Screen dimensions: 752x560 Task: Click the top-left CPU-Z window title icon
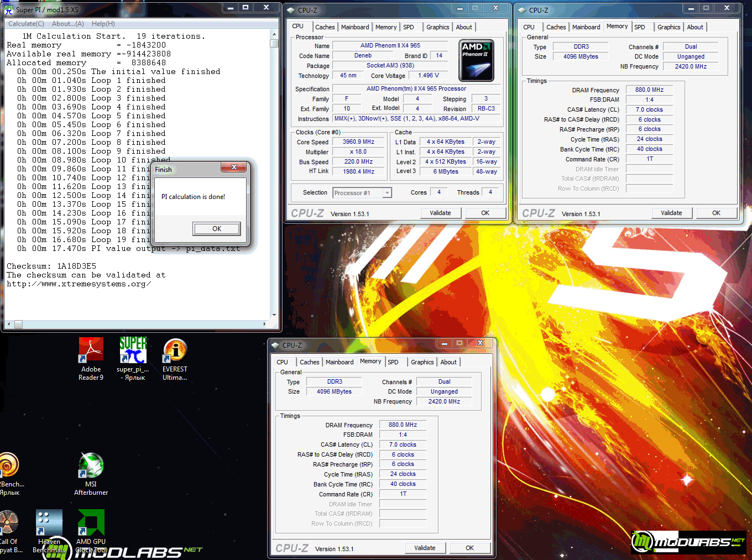tap(291, 10)
